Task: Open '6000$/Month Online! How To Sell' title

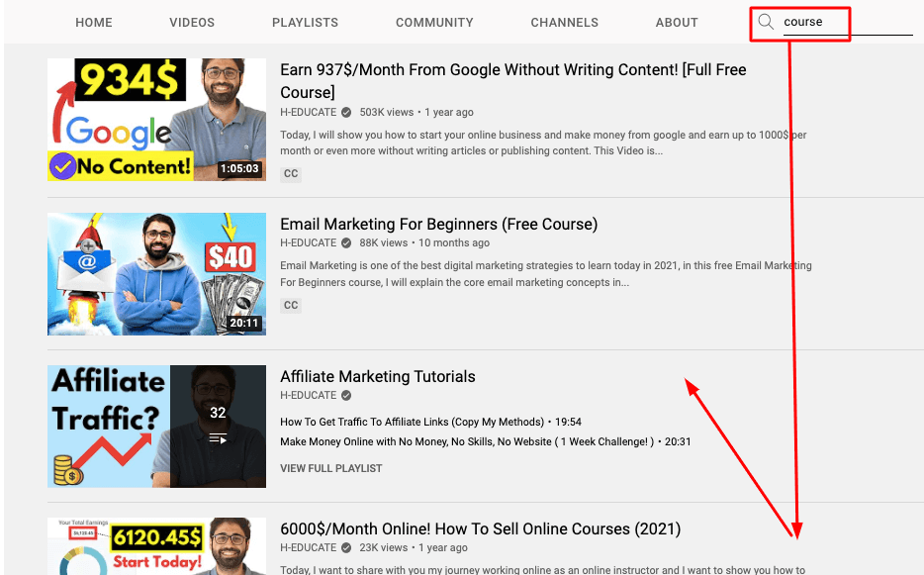Action: click(480, 528)
